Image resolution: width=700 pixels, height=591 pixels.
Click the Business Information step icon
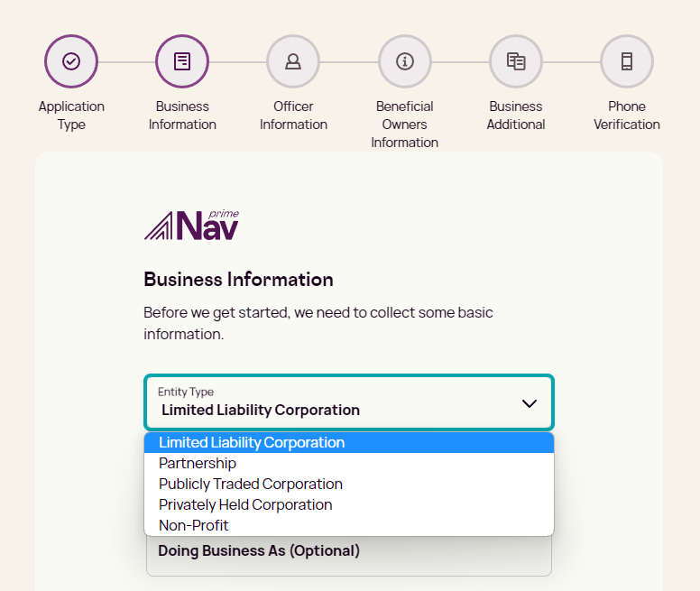coord(182,61)
